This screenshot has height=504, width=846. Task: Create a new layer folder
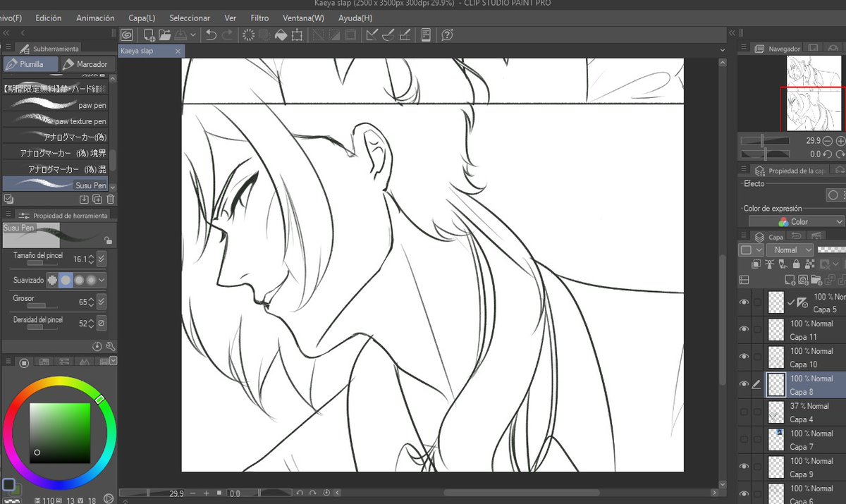[x=816, y=280]
